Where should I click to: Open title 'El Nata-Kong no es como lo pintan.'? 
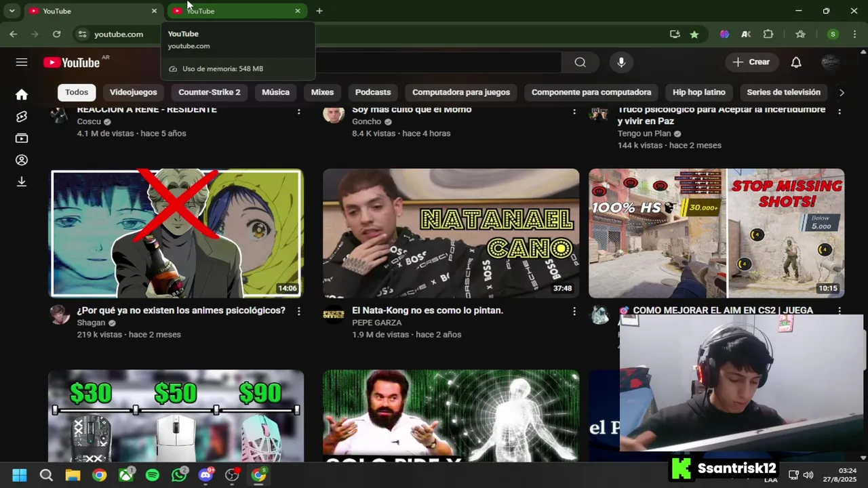(427, 310)
